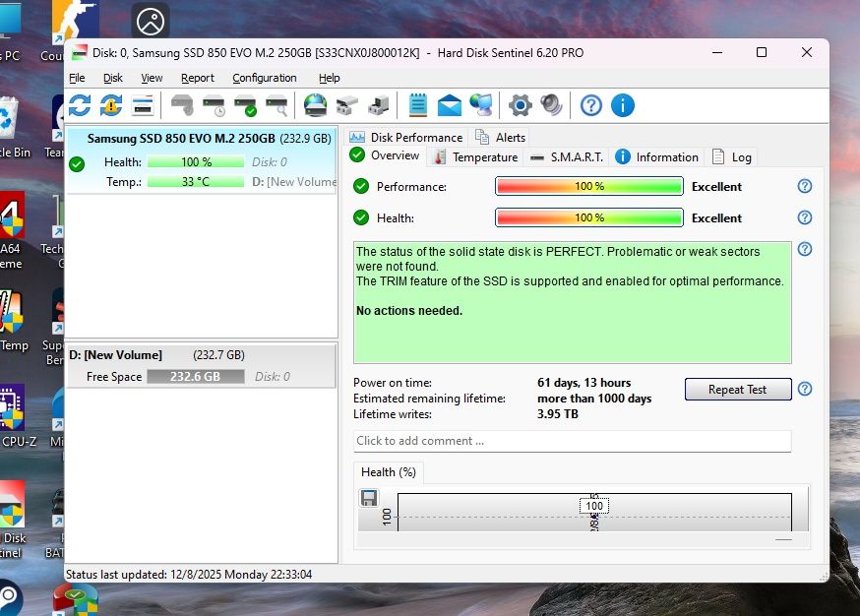
Task: Click the speaker sound toolbar icon
Action: click(551, 105)
